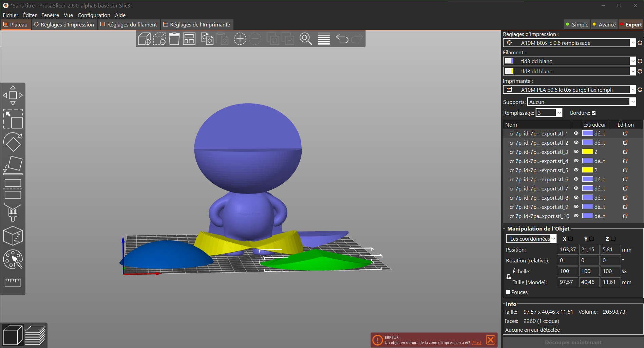
Task: Select the delete (trash) toolbar icon
Action: [174, 39]
